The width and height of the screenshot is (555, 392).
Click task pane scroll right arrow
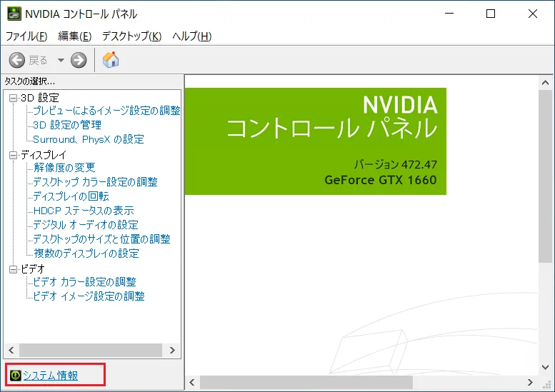click(x=172, y=351)
